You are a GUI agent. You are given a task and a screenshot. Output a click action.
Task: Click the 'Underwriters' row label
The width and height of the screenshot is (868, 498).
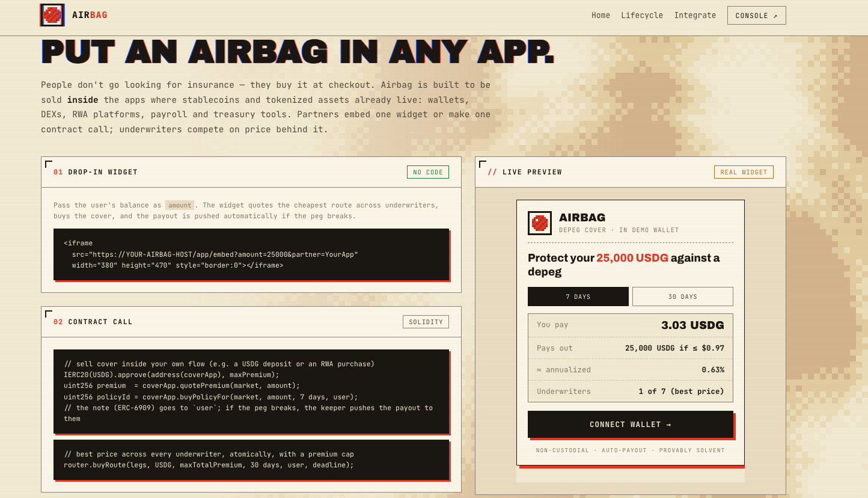tap(564, 392)
